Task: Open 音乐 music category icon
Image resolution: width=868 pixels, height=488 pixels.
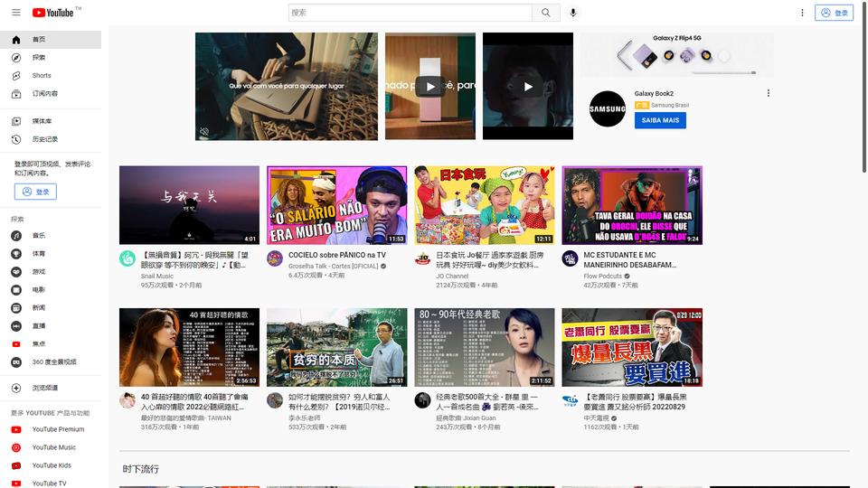Action: pyautogui.click(x=16, y=236)
